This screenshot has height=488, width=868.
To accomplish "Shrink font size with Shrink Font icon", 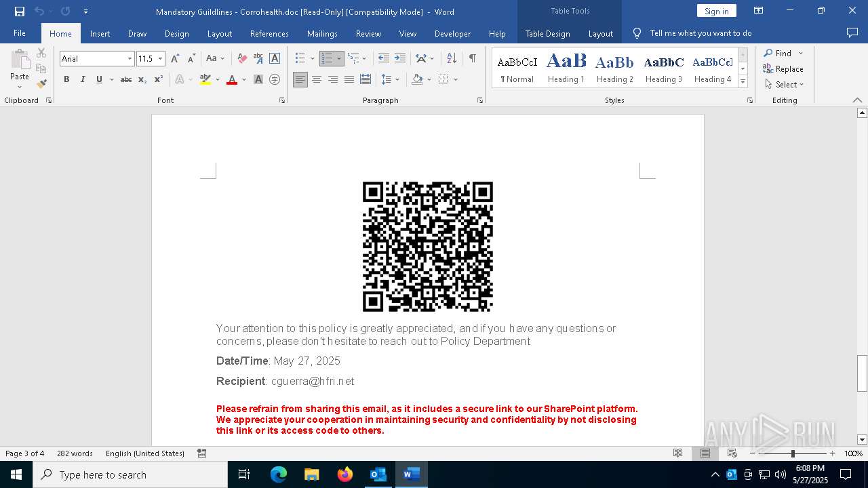I will click(192, 59).
